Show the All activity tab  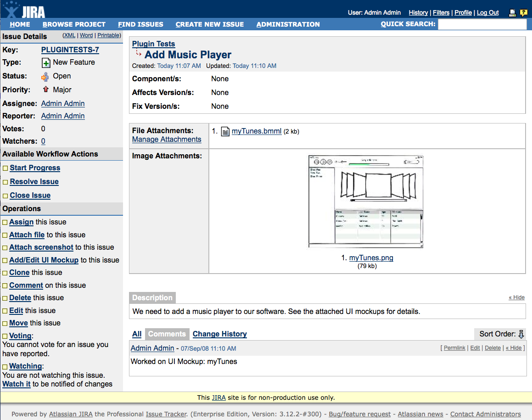point(137,334)
